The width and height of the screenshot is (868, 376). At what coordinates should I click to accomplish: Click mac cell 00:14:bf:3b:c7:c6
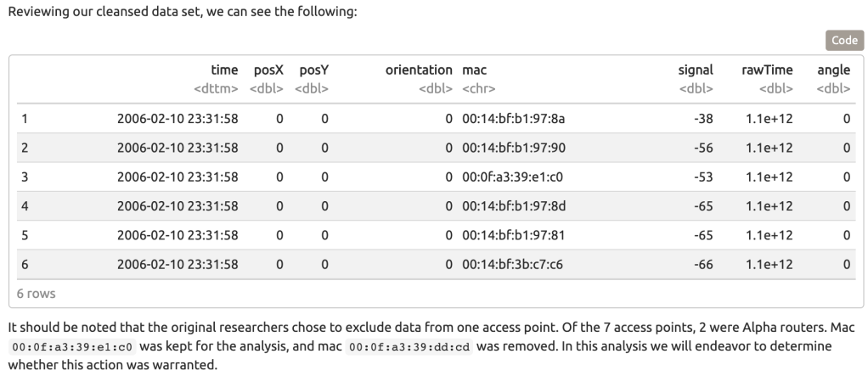512,265
